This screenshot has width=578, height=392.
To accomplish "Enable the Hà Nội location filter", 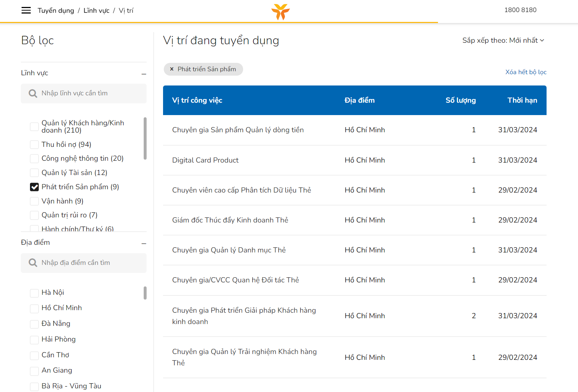I will pyautogui.click(x=34, y=293).
